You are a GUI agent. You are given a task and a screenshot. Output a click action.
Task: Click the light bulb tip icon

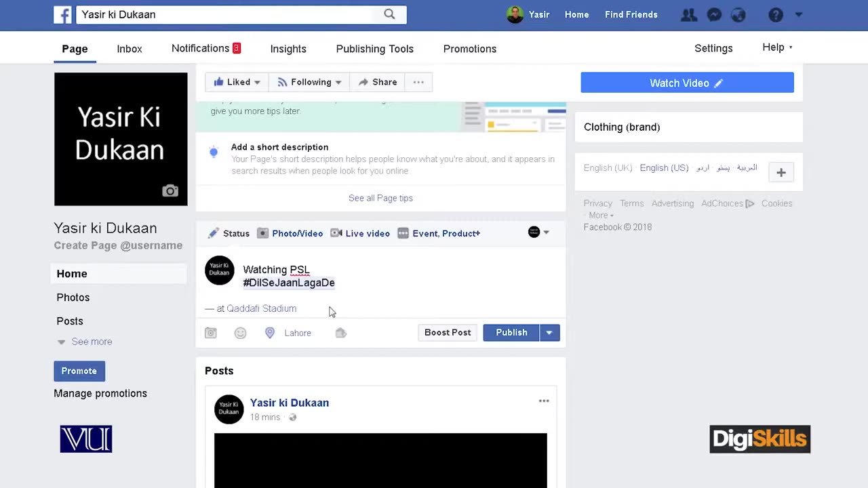pyautogui.click(x=214, y=152)
